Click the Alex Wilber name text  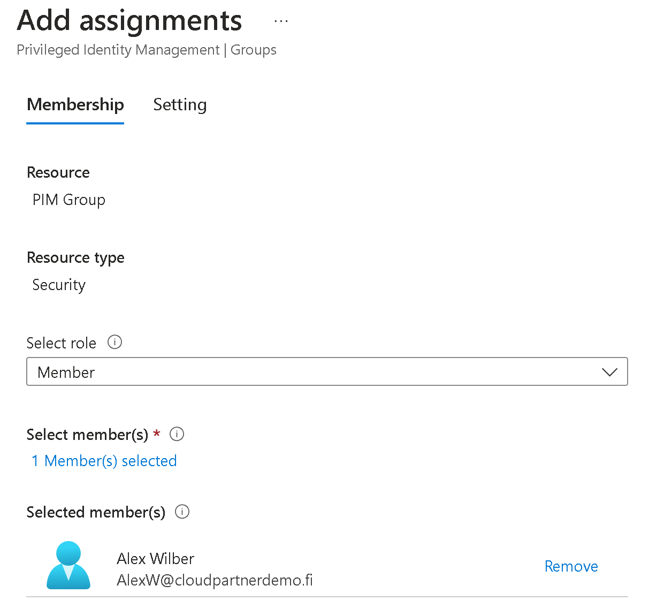click(x=155, y=559)
